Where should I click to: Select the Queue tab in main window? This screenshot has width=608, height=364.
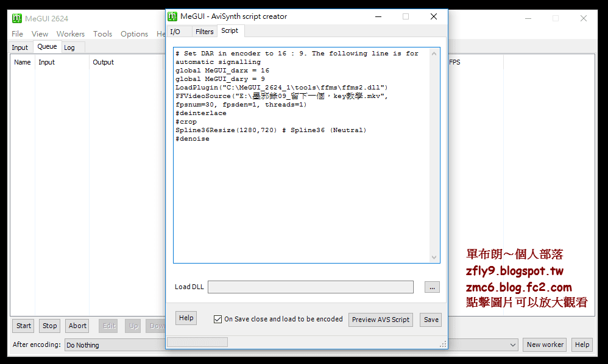pos(48,46)
